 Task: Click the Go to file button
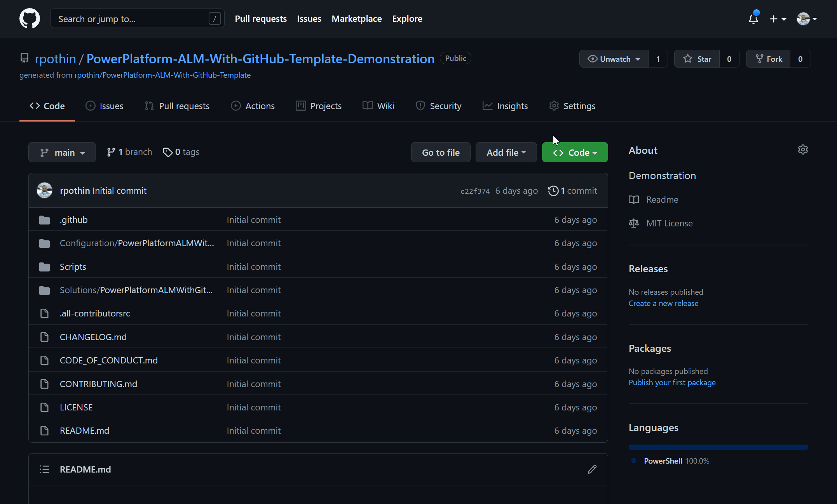coord(440,152)
